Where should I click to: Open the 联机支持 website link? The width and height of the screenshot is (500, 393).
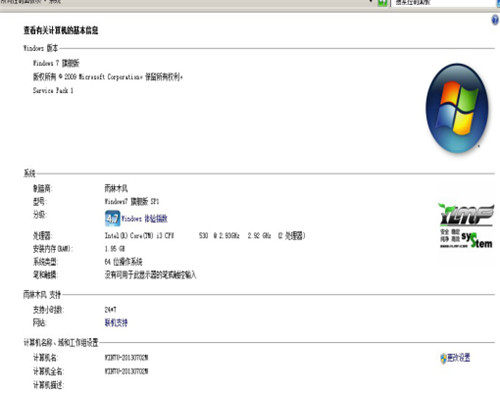click(x=116, y=323)
